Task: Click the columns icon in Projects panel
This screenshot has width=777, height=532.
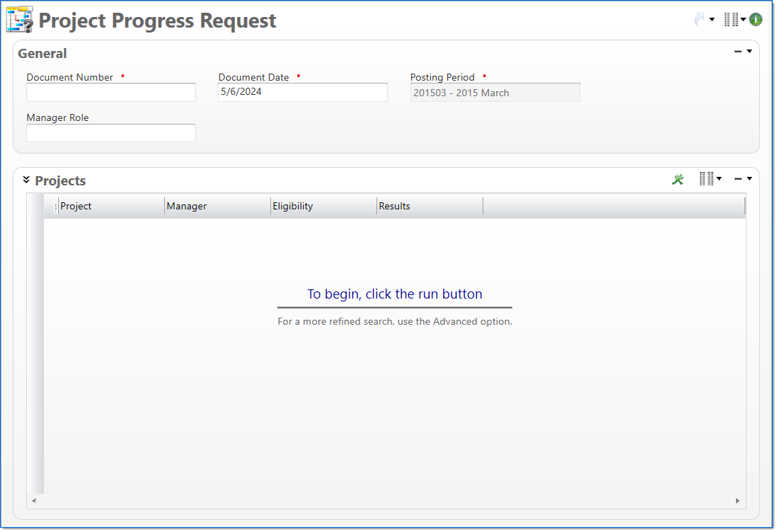Action: 706,179
